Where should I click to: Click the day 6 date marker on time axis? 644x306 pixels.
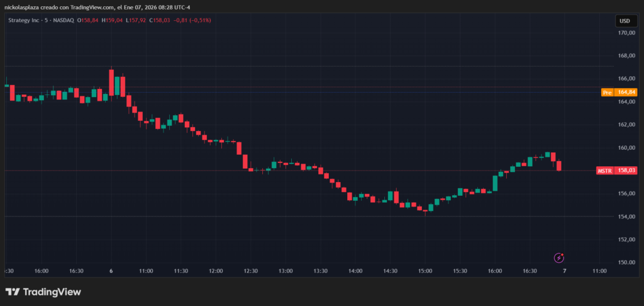coord(111,271)
